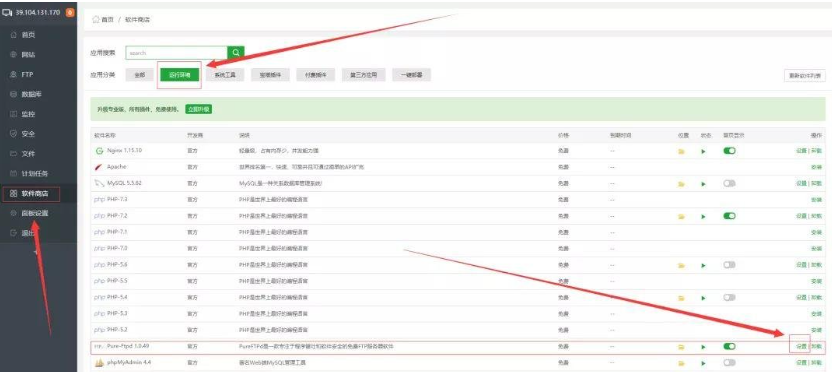Click the PHP-7.2 row play status icon
The height and width of the screenshot is (372, 832).
(704, 217)
